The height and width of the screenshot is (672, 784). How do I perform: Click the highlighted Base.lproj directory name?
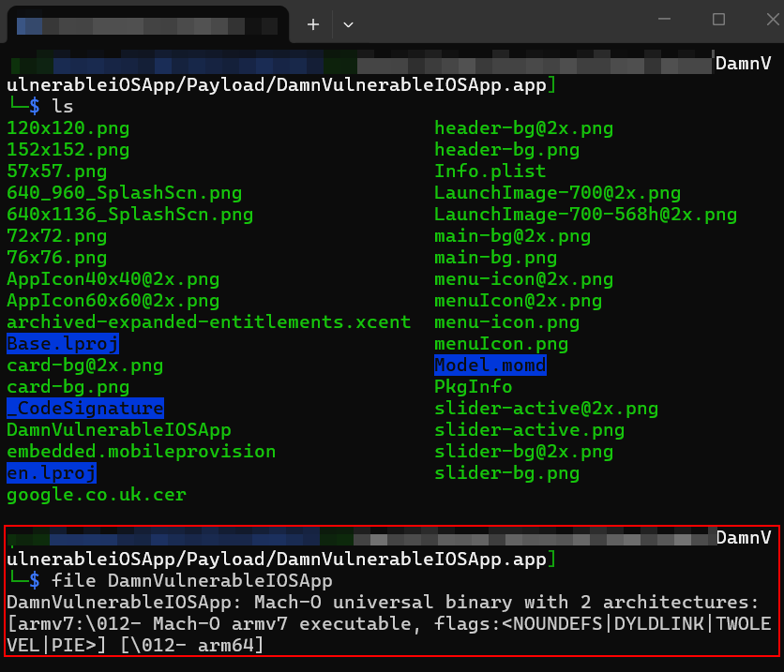(63, 344)
